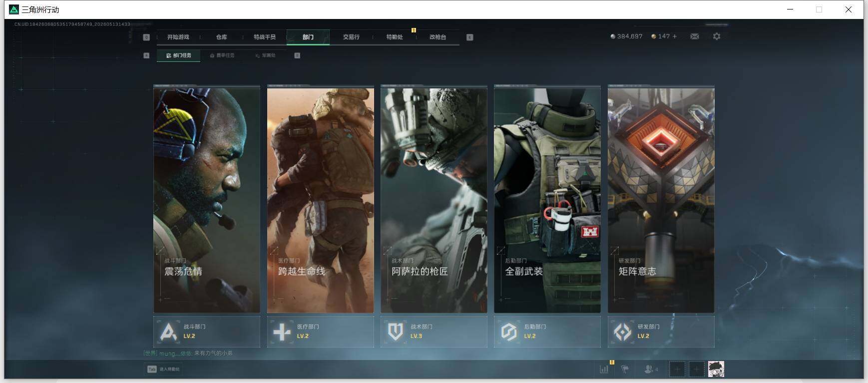Click the corner arrow icon above 跨越生命线

click(x=274, y=250)
